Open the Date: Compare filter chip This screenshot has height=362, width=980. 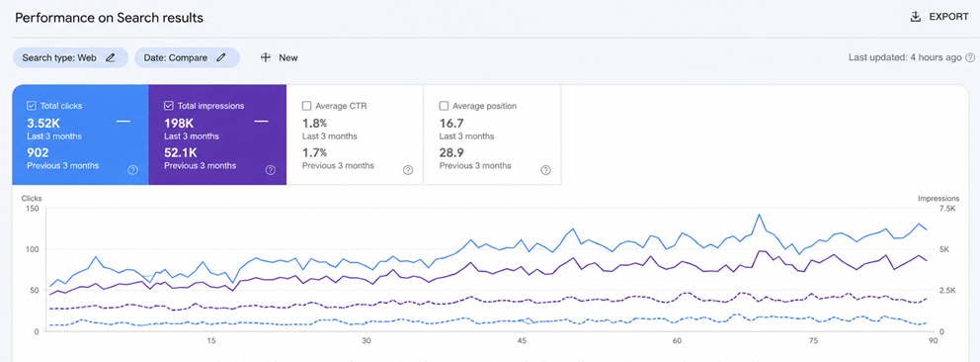[187, 57]
